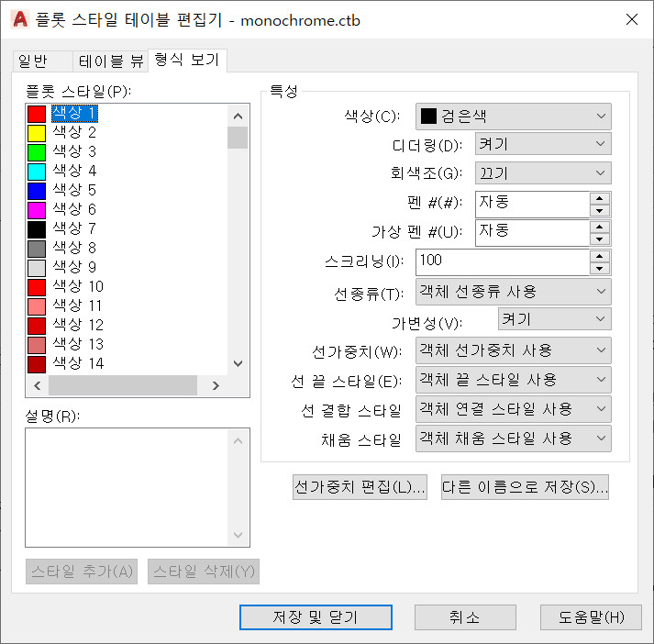Image resolution: width=654 pixels, height=644 pixels.
Task: Select 색상 4 cyan plot style
Action: pos(74,171)
